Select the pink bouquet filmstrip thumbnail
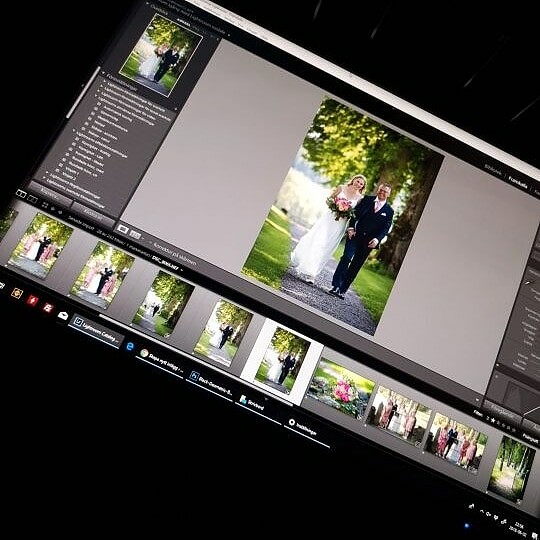The height and width of the screenshot is (540, 540). [x=340, y=388]
